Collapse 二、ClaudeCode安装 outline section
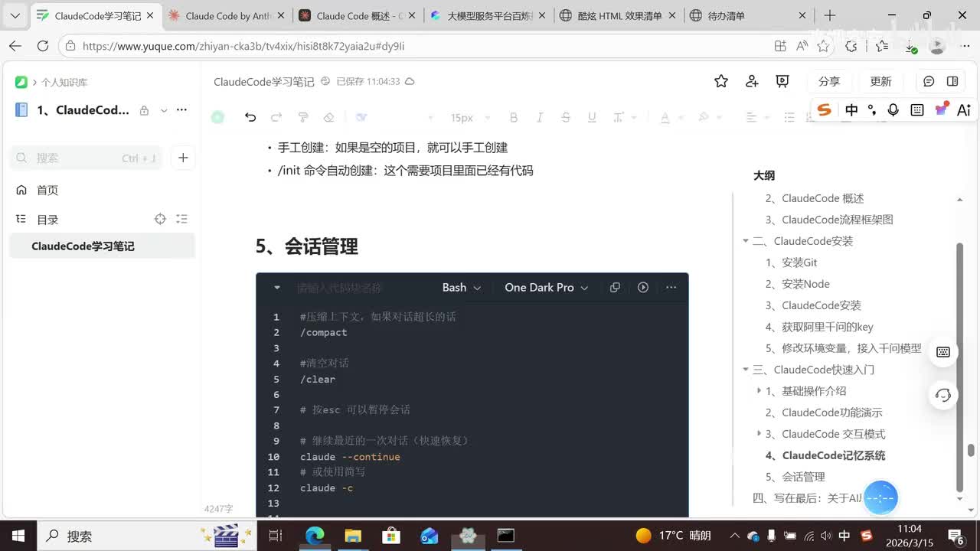Screen dimensions: 980x551 click(x=746, y=241)
